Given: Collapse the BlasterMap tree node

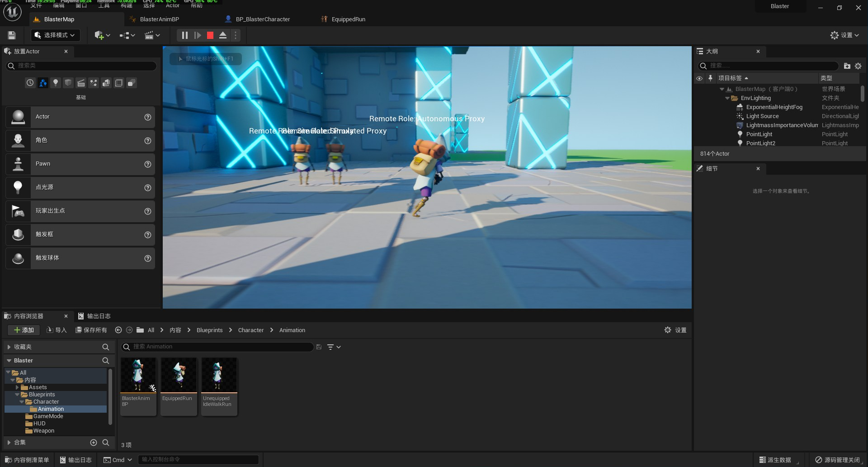Looking at the screenshot, I should click(722, 89).
